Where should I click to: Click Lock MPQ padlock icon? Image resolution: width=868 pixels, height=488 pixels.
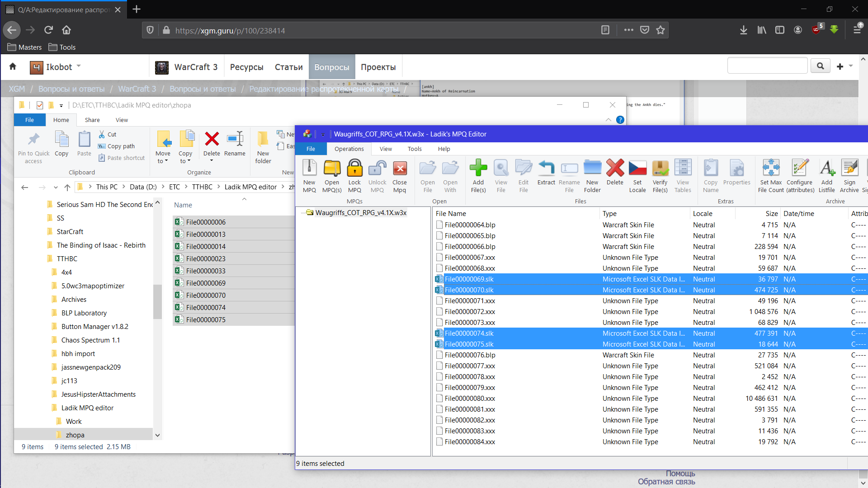click(x=355, y=168)
